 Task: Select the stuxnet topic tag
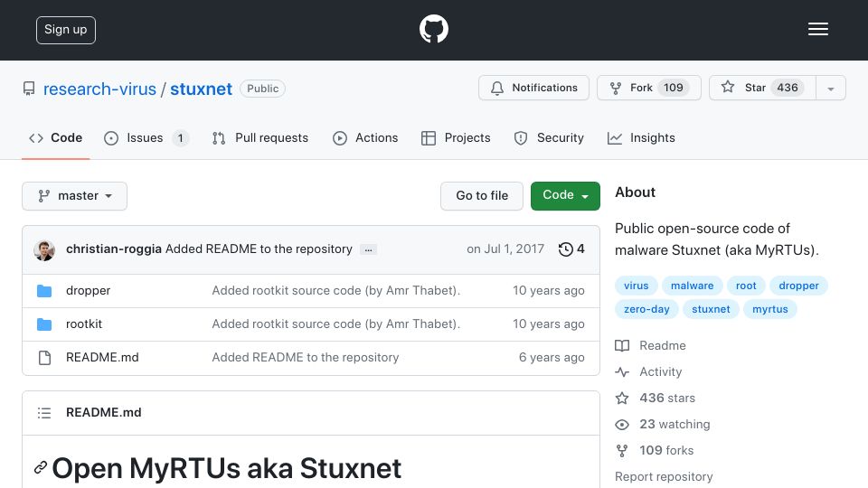(x=711, y=309)
